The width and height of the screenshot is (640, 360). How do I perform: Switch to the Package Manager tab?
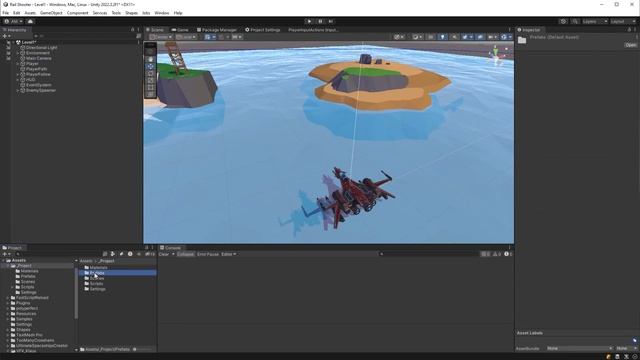217,30
